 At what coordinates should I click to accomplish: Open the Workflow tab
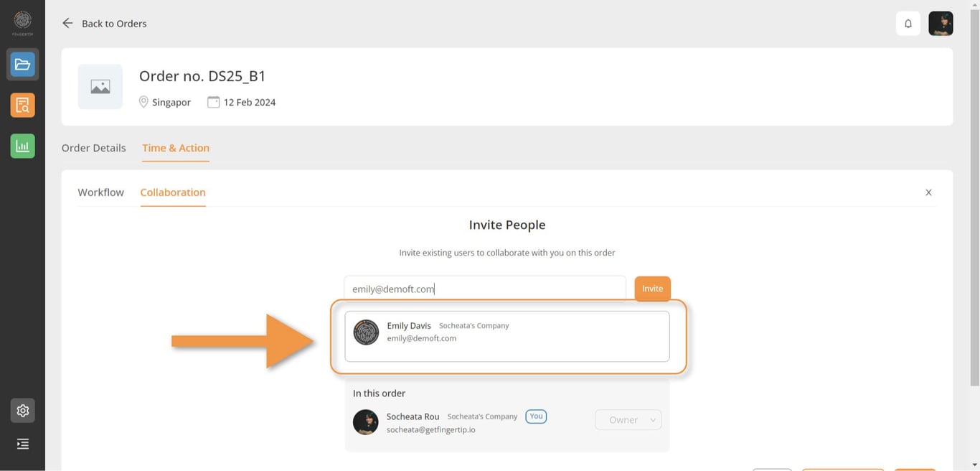click(x=100, y=192)
